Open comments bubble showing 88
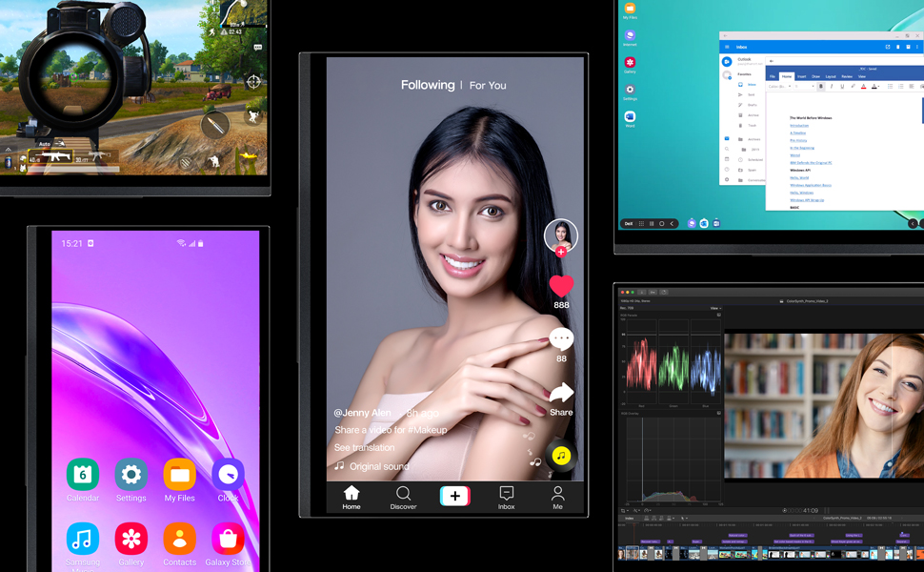 click(x=561, y=339)
